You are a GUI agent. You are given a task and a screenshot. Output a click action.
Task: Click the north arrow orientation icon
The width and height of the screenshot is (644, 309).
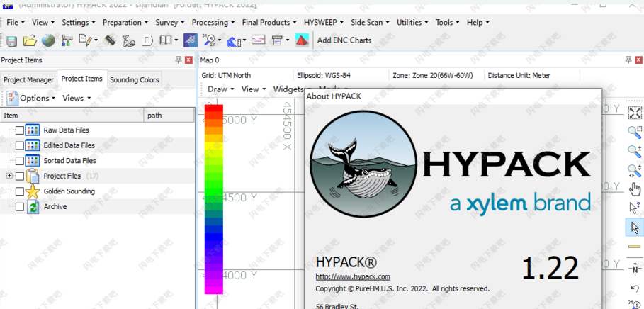pos(635,269)
